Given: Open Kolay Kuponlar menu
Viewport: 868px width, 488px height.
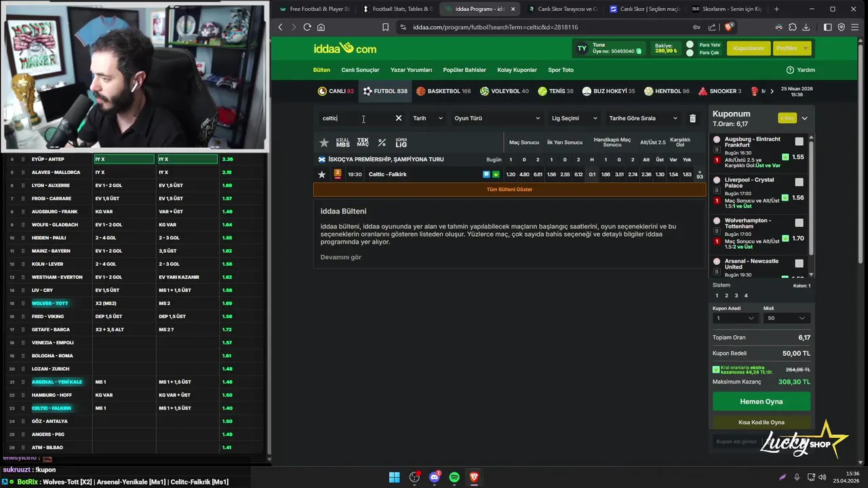Looking at the screenshot, I should 517,70.
